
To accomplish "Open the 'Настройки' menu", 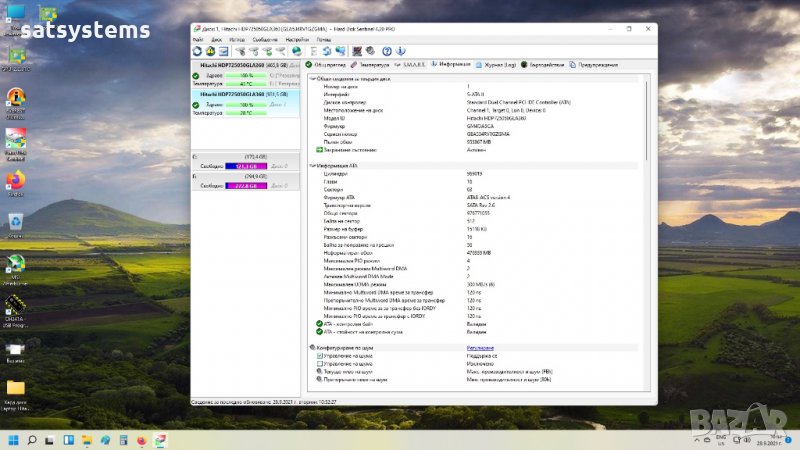I will coord(297,39).
